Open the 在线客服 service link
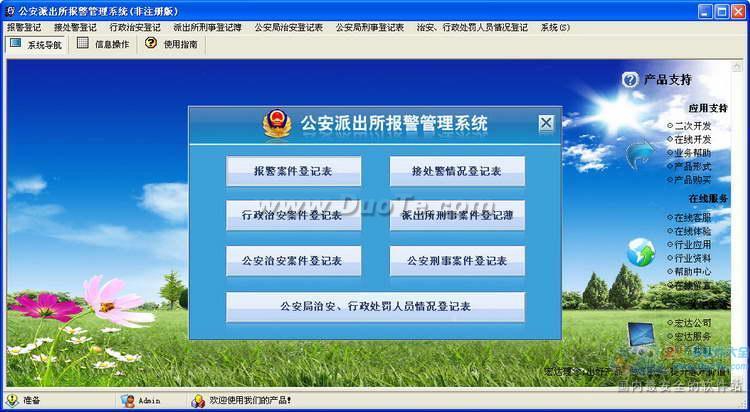 click(x=692, y=217)
